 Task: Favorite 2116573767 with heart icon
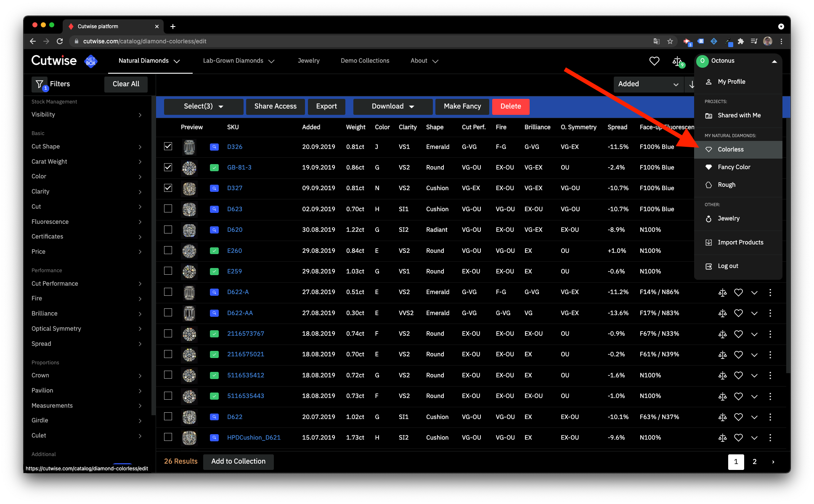click(x=738, y=334)
